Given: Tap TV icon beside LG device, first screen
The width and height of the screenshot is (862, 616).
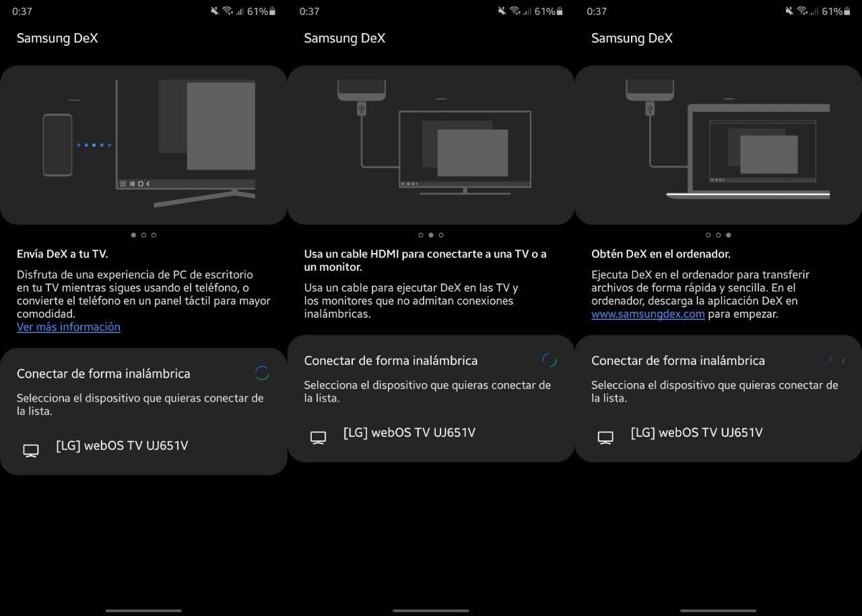Looking at the screenshot, I should pyautogui.click(x=31, y=450).
